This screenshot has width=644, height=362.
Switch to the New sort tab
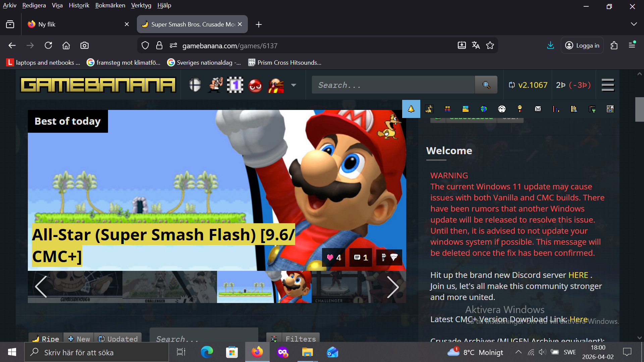[x=79, y=339]
